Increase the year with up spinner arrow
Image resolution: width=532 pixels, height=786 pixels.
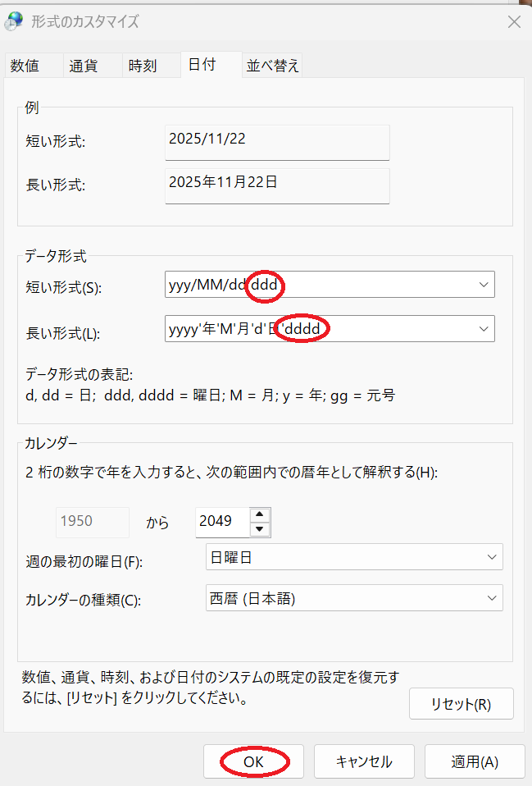260,514
